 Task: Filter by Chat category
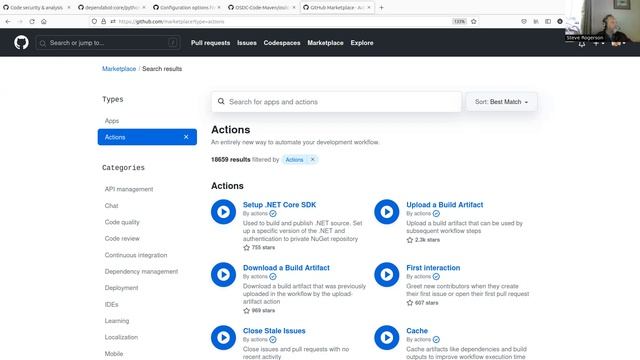[111, 206]
